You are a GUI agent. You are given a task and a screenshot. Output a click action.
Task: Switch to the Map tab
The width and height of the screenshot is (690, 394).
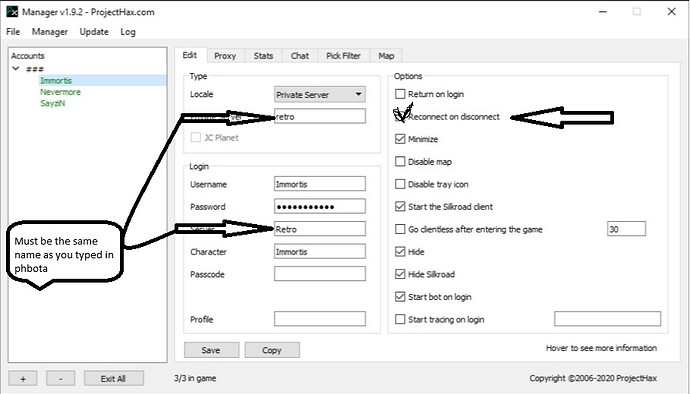(386, 56)
